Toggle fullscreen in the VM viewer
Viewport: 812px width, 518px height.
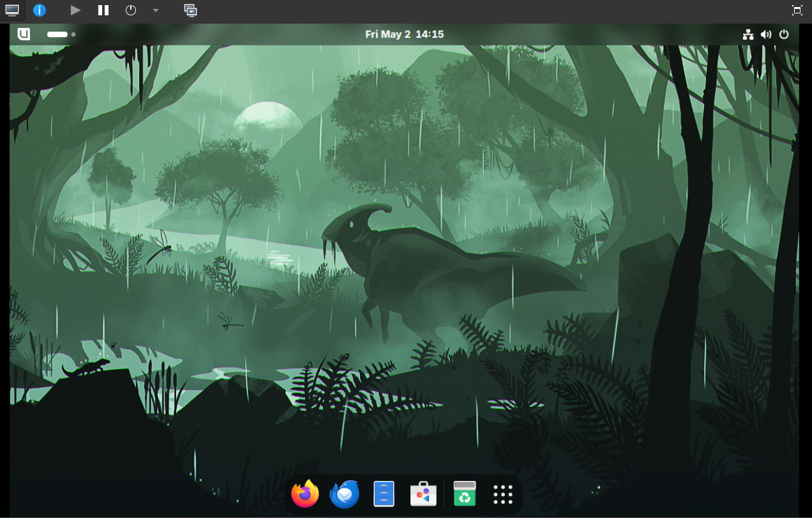(x=797, y=10)
